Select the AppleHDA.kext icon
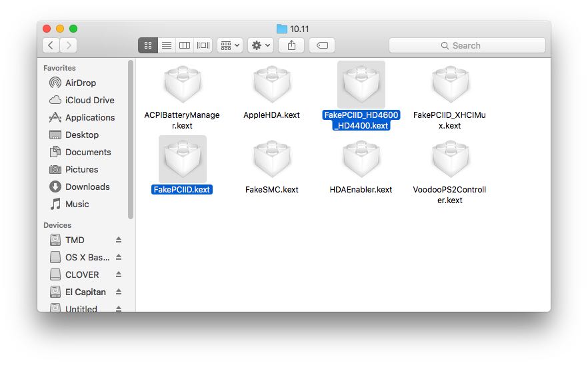Screen dimensions: 588x365 [272, 85]
